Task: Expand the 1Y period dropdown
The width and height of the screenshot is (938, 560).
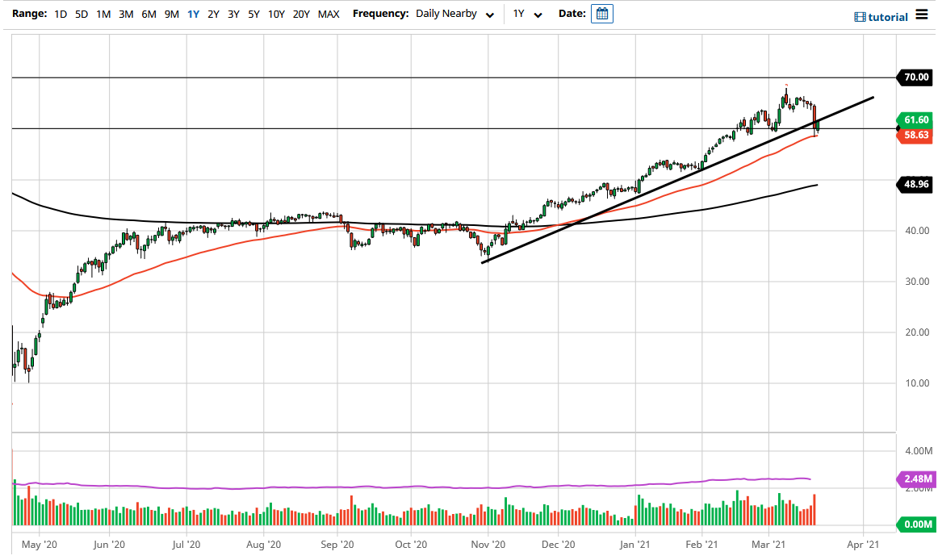Action: click(527, 14)
